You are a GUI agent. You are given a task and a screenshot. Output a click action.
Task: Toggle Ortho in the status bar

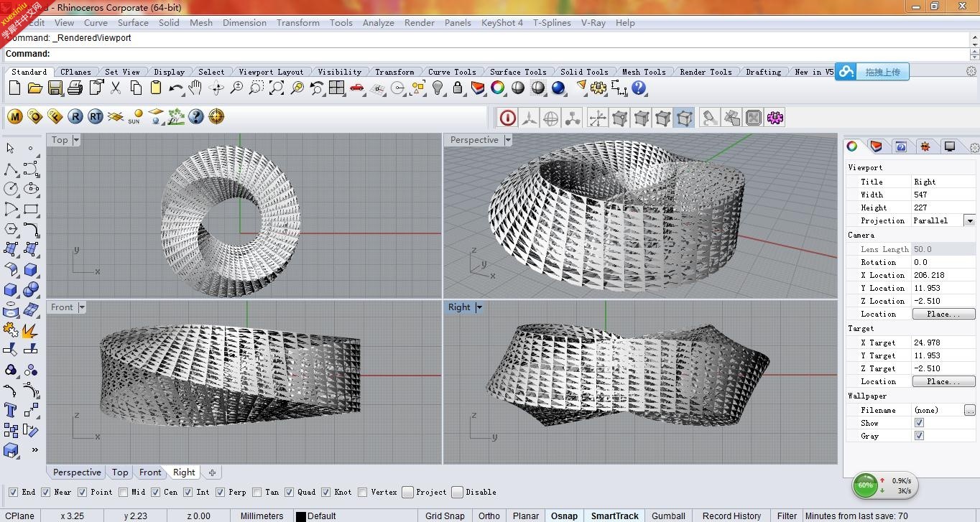click(x=489, y=516)
